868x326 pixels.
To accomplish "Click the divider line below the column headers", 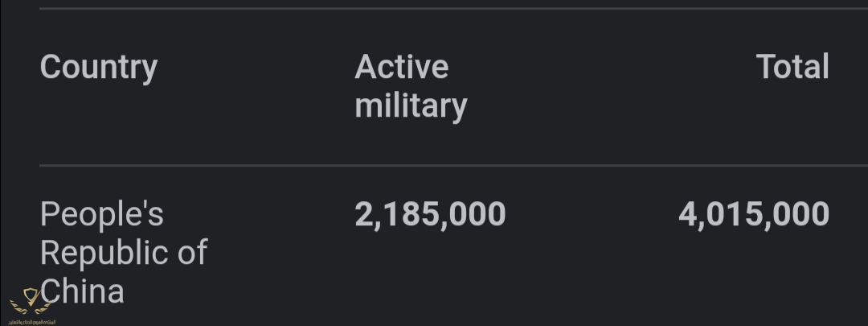I will (x=434, y=166).
